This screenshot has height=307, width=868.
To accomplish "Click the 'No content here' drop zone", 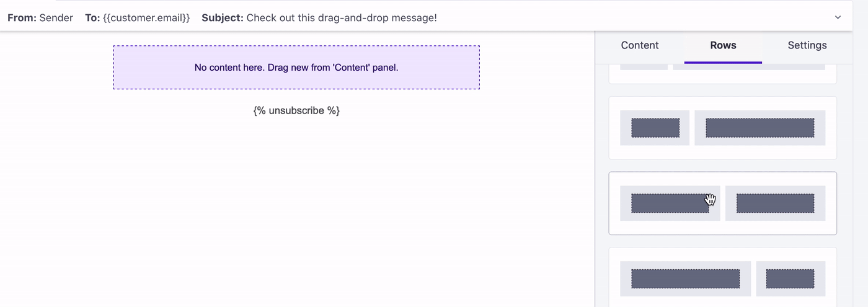I will 296,67.
